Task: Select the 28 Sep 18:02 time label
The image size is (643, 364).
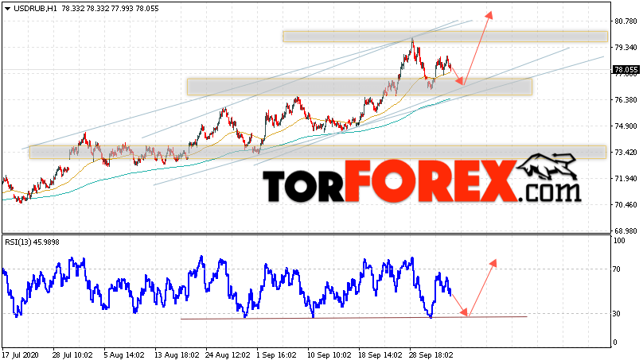Action: (x=431, y=355)
